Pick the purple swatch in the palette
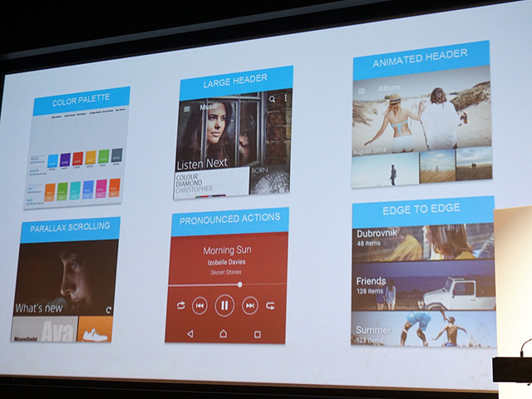This screenshot has width=532, height=399. pos(65,160)
